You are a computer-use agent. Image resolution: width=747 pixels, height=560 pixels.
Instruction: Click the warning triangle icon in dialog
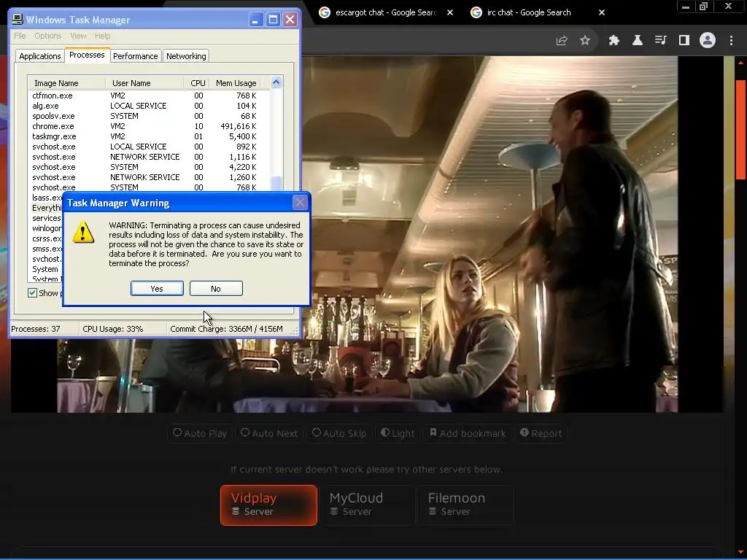point(83,233)
